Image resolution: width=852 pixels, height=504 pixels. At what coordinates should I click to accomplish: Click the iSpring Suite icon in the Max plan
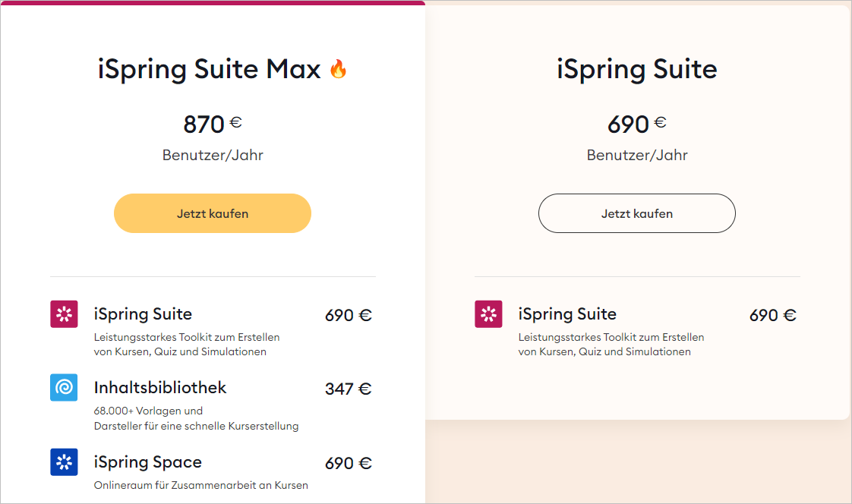coord(64,314)
